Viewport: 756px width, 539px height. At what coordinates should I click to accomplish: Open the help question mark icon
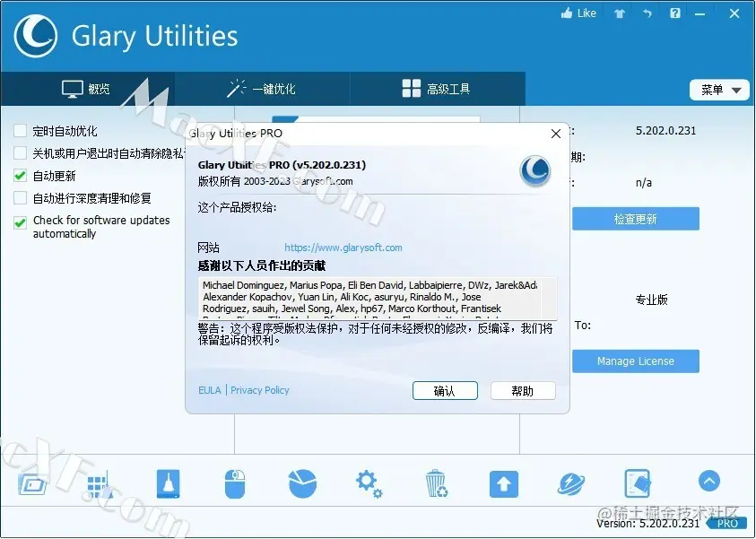tap(675, 13)
